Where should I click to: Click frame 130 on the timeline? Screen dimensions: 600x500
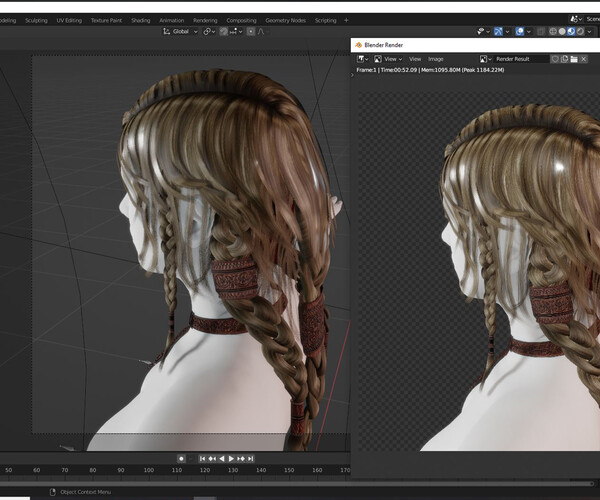(233, 470)
